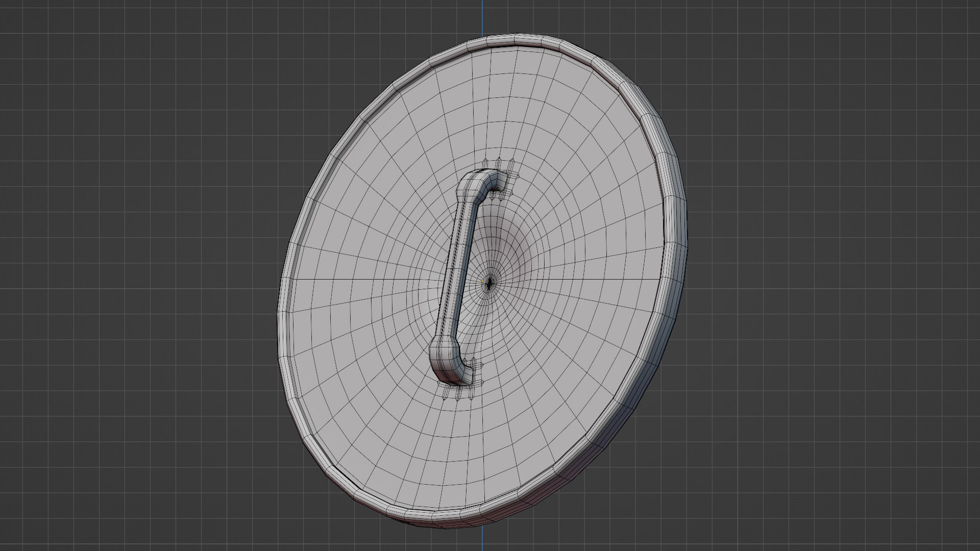Screen dimensions: 980x551
Task: Select the thick rim on disc's right side
Action: click(674, 224)
